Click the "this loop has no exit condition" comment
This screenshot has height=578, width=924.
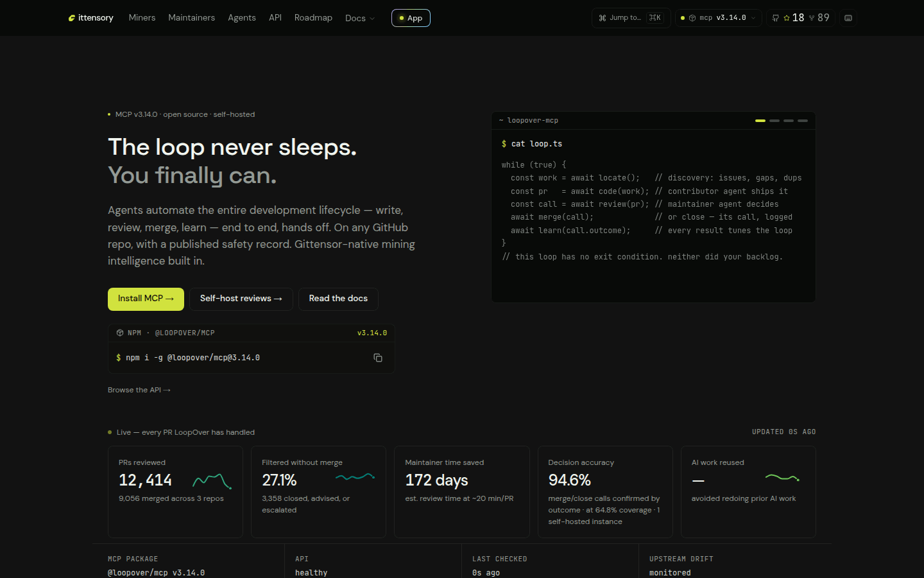[x=642, y=257]
